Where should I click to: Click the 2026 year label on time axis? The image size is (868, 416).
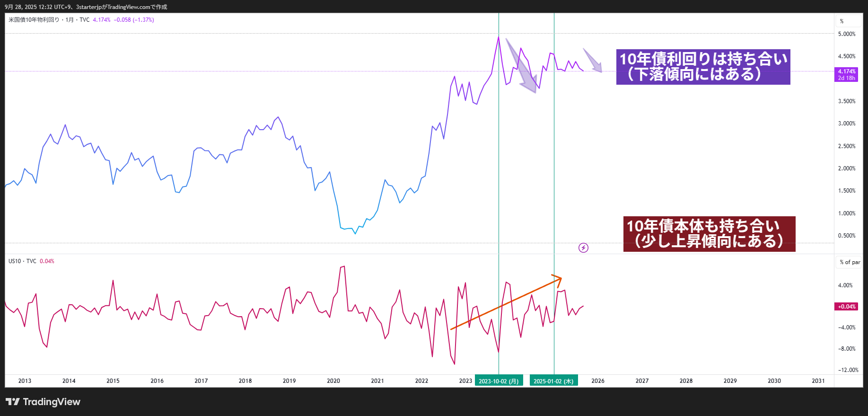[x=598, y=381]
